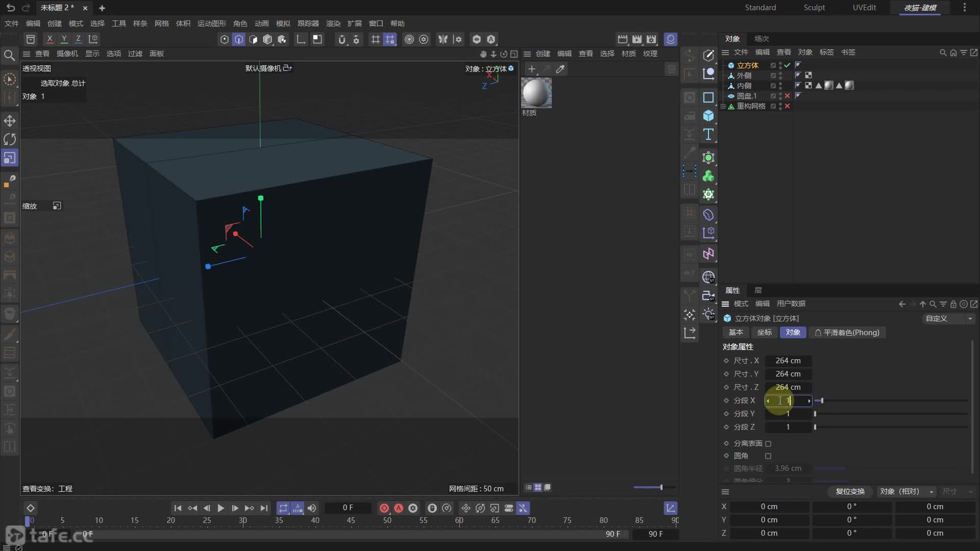Image resolution: width=980 pixels, height=551 pixels.
Task: Open the 渲染 menu
Action: 333,23
